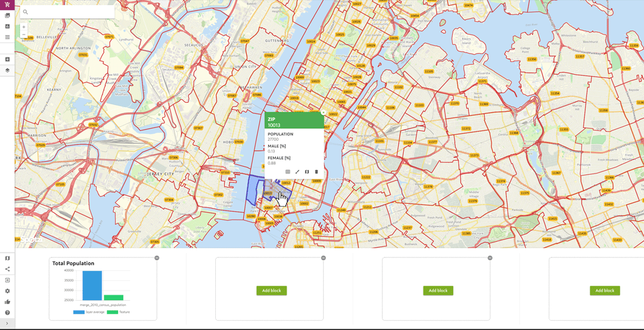Click the lower sidebar area selection icon
Screen dimensions: 644x330
tap(8, 59)
